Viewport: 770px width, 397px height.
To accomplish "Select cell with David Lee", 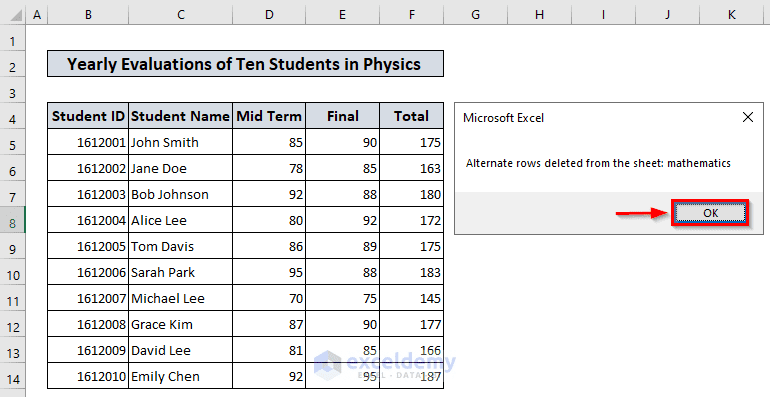I will (x=180, y=350).
